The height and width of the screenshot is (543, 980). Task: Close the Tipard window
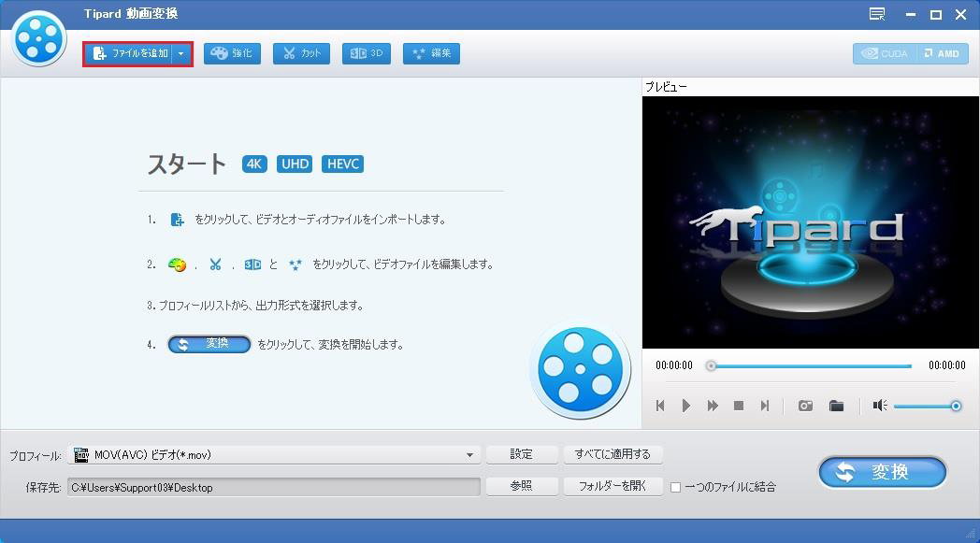(x=961, y=14)
